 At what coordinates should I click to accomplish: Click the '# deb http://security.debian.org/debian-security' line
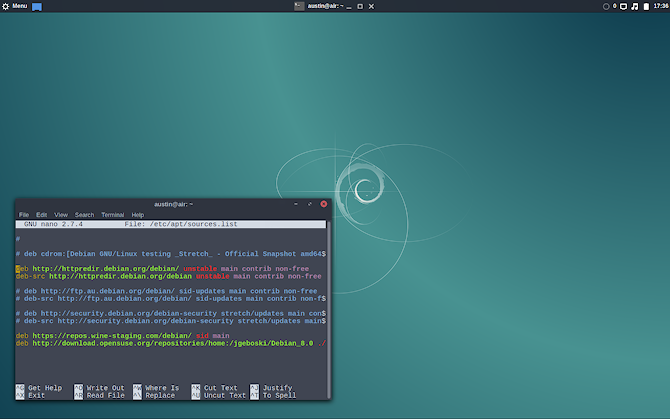171,314
